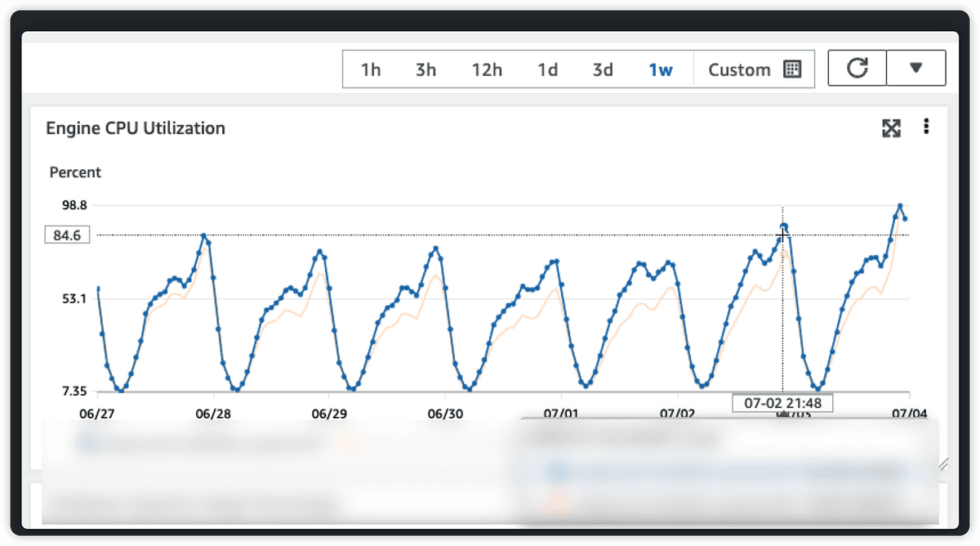Click the calendar grid icon beside Custom
The height and width of the screenshot is (546, 980).
(x=792, y=69)
